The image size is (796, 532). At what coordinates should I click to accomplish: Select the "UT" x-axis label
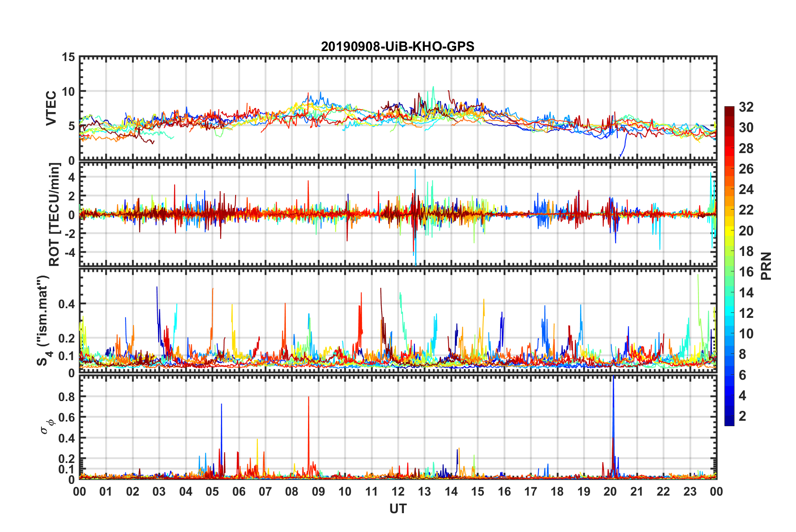click(398, 509)
